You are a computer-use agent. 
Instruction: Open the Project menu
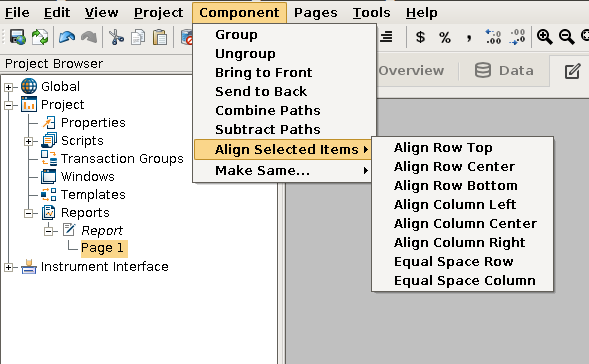(159, 13)
